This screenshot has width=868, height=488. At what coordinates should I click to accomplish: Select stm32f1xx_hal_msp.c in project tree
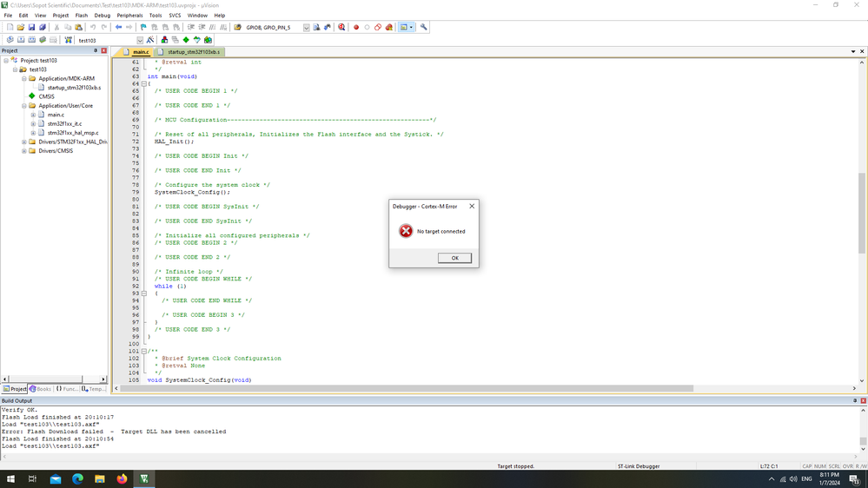point(73,133)
